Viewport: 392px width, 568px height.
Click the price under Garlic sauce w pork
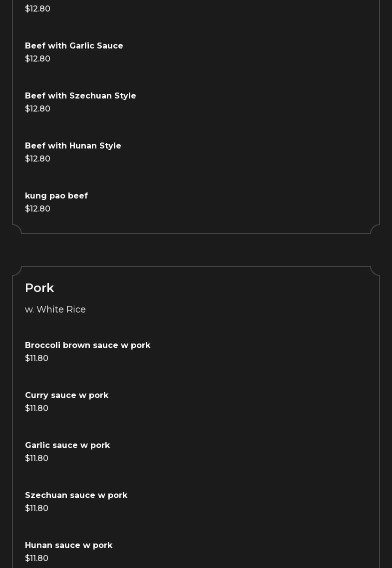tap(36, 458)
